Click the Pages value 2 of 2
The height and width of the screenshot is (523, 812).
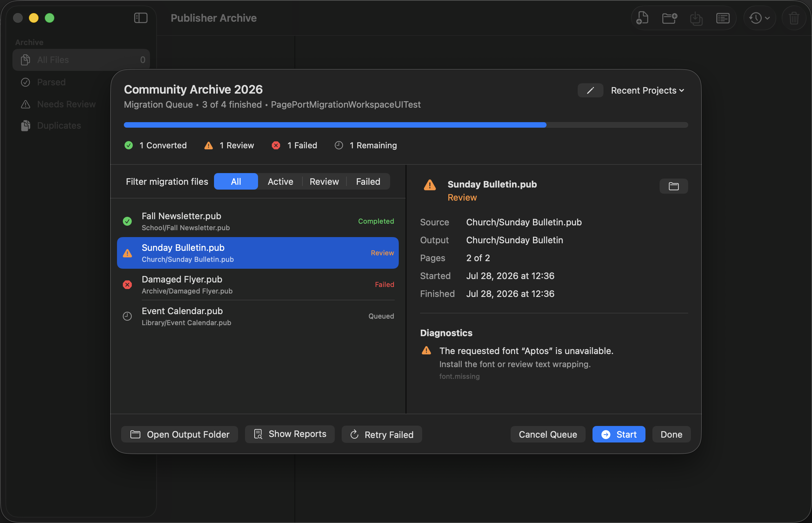pyautogui.click(x=478, y=258)
